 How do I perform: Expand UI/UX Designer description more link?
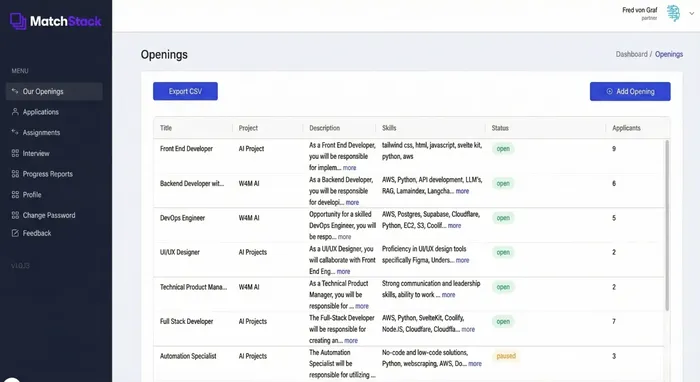pyautogui.click(x=343, y=271)
